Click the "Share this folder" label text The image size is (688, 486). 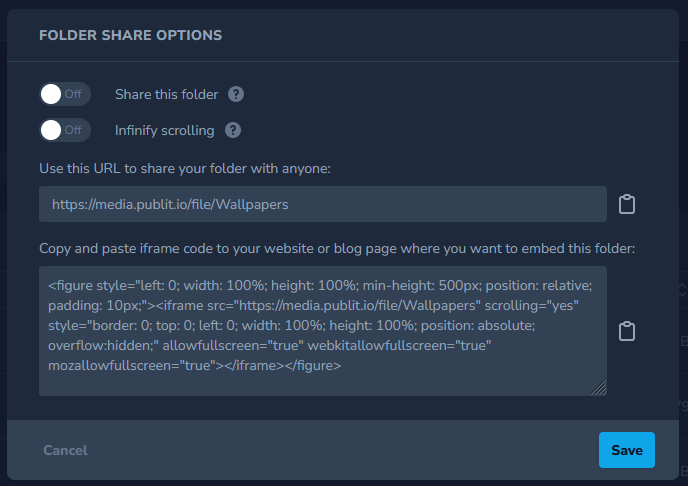[x=166, y=95]
